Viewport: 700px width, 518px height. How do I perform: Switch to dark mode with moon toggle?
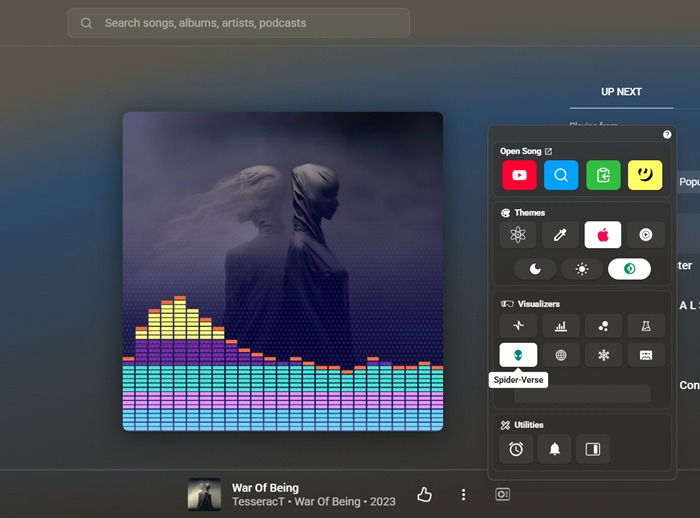point(535,269)
